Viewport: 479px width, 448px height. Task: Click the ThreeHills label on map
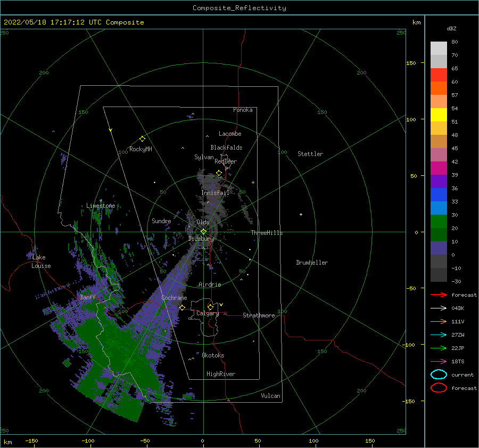pyautogui.click(x=267, y=233)
